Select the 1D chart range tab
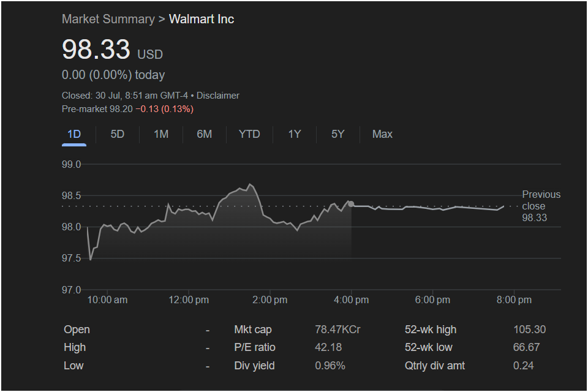The width and height of the screenshot is (588, 392). [74, 134]
